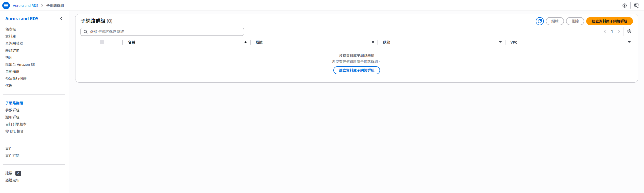Open 自訂引擎版本 in the sidebar

click(x=16, y=124)
